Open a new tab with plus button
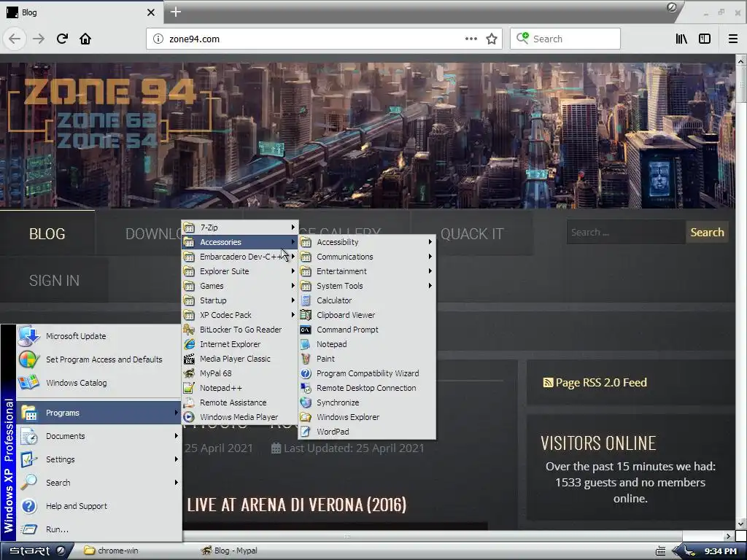Viewport: 747px width, 560px height. pyautogui.click(x=175, y=12)
